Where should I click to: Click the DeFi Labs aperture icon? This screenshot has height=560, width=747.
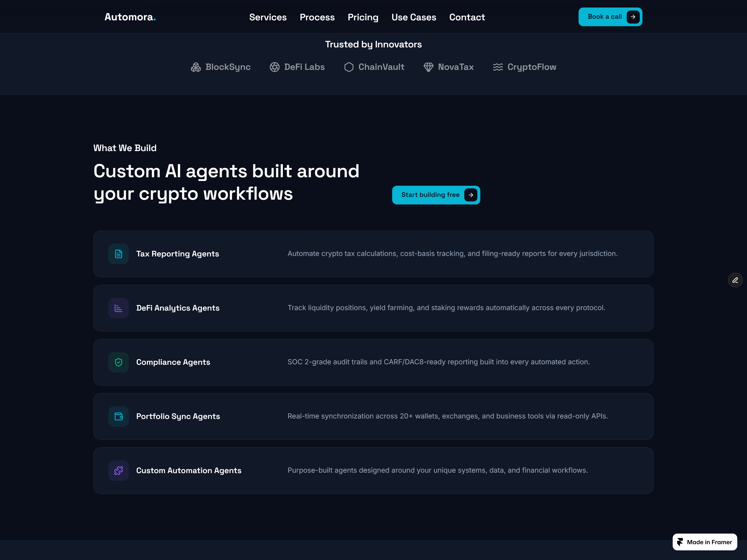275,67
